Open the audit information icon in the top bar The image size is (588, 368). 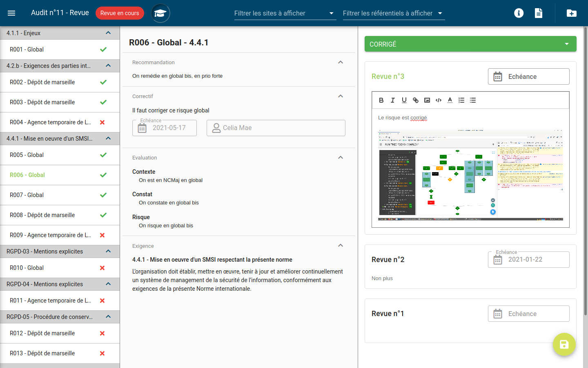coord(519,13)
